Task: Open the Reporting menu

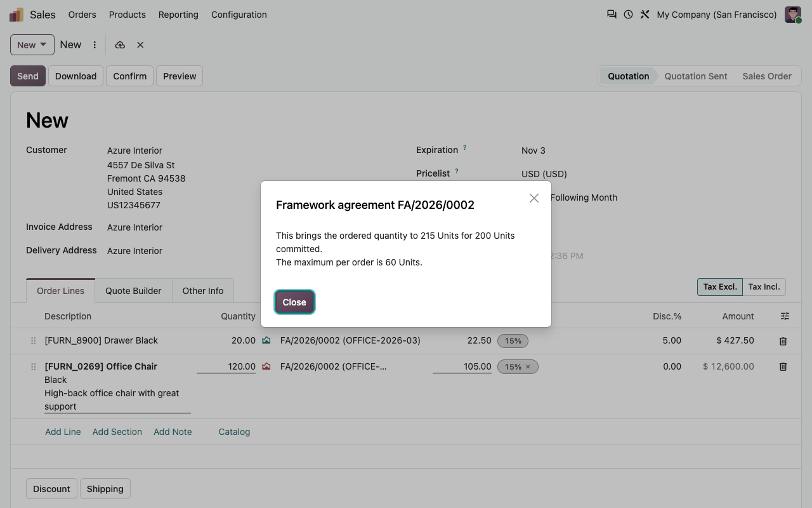Action: [x=178, y=15]
